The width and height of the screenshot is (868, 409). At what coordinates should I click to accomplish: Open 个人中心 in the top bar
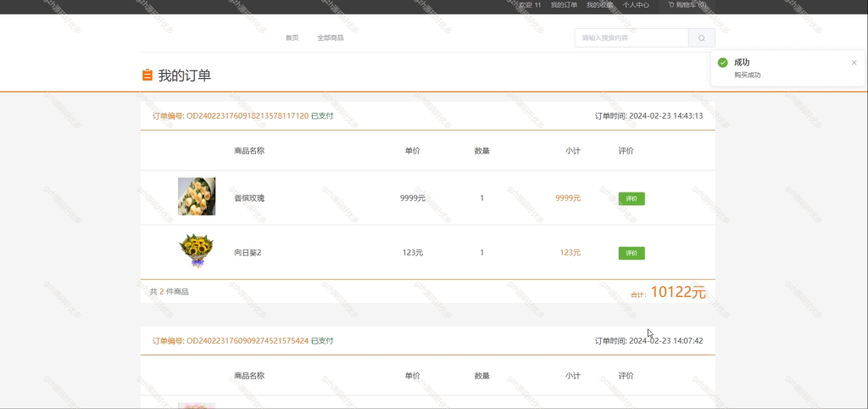click(636, 5)
